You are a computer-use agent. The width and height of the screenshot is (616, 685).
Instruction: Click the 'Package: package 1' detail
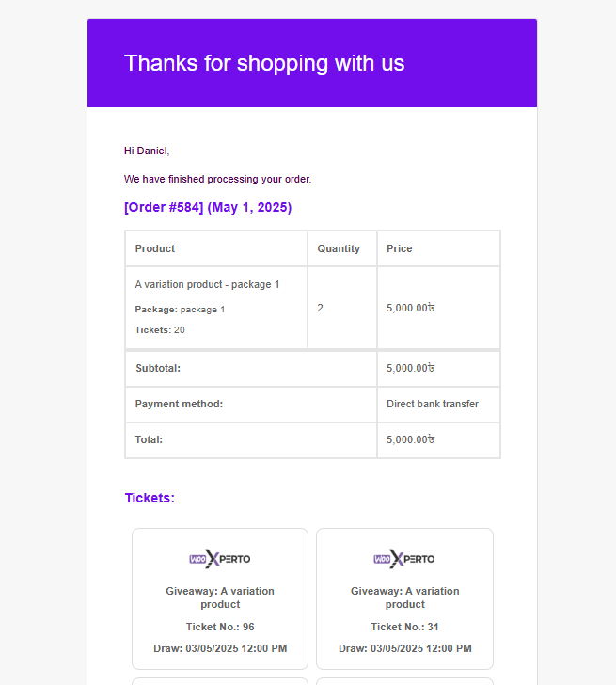[180, 309]
